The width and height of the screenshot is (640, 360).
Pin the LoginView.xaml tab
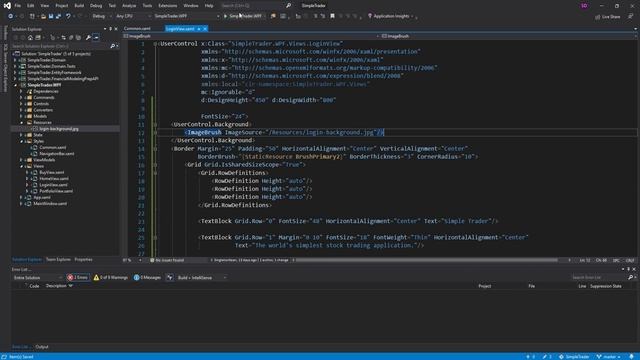(199, 29)
